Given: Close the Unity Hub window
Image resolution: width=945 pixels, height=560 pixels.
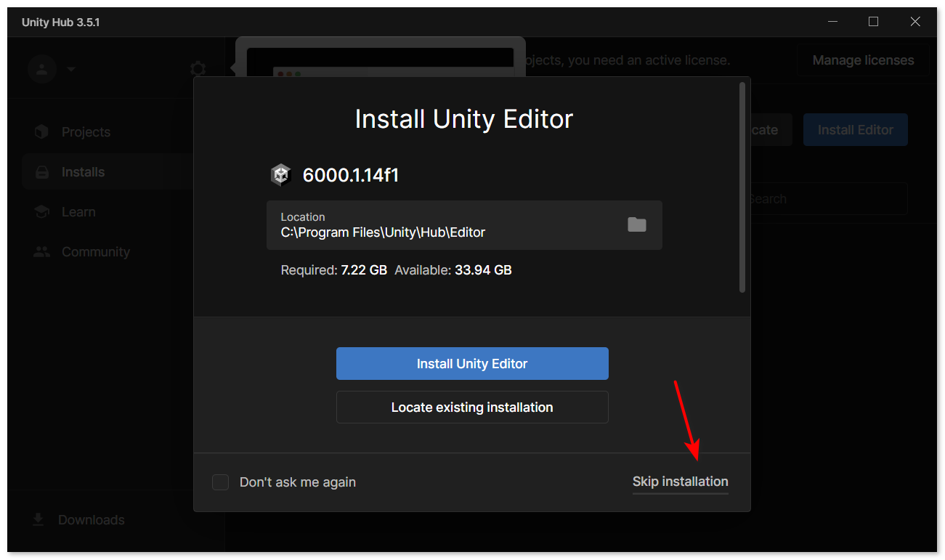Looking at the screenshot, I should point(915,22).
